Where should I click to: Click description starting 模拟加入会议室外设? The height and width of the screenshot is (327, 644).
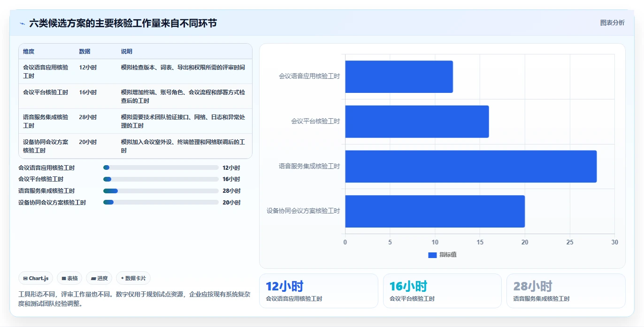pos(183,146)
